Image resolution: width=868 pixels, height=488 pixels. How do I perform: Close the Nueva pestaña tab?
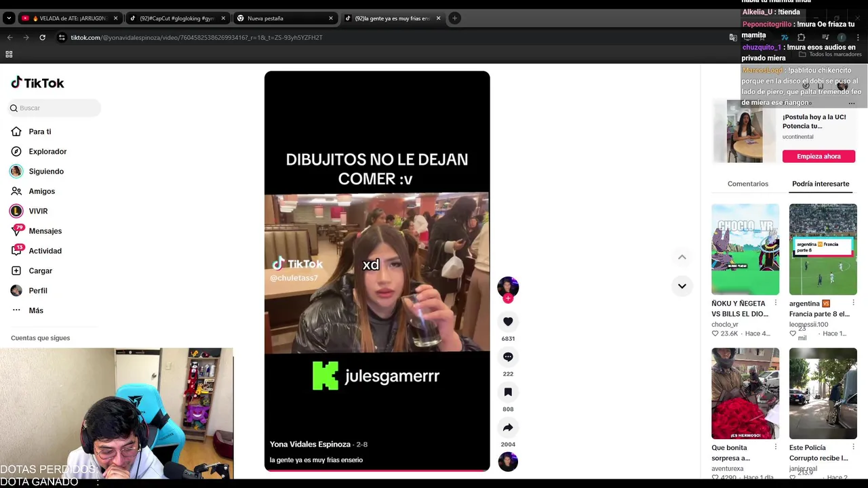coord(331,18)
